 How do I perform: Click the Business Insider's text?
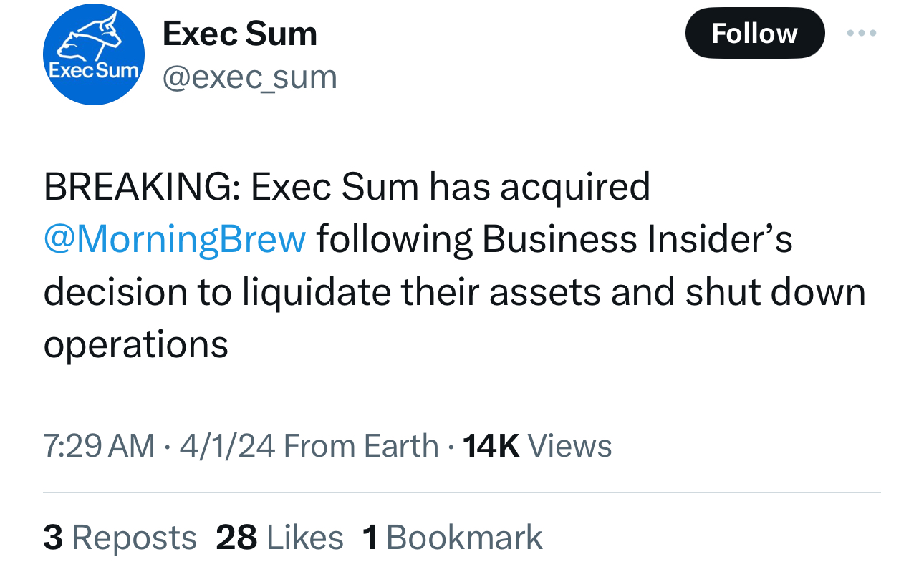pyautogui.click(x=637, y=239)
